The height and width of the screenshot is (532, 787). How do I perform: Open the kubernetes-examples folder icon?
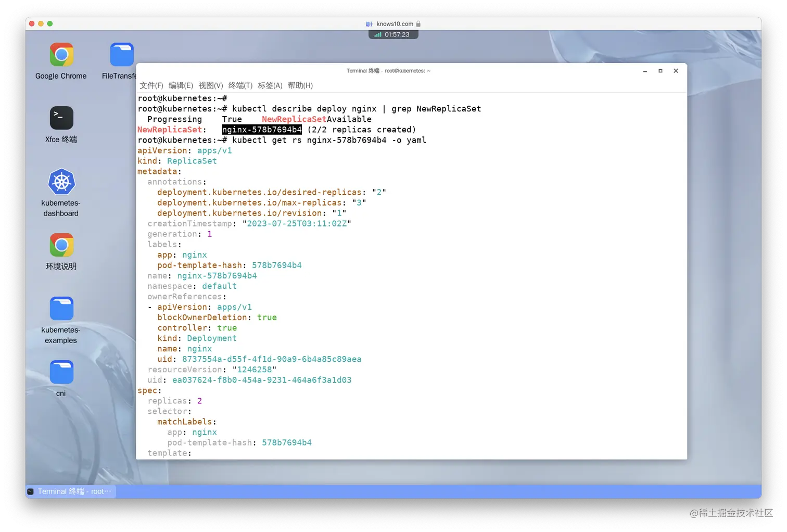61,308
